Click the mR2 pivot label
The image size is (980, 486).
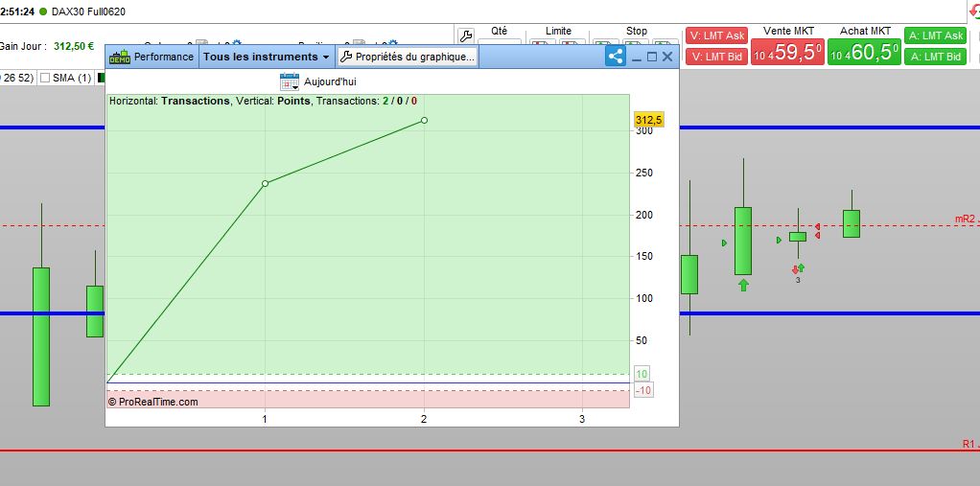coord(965,219)
